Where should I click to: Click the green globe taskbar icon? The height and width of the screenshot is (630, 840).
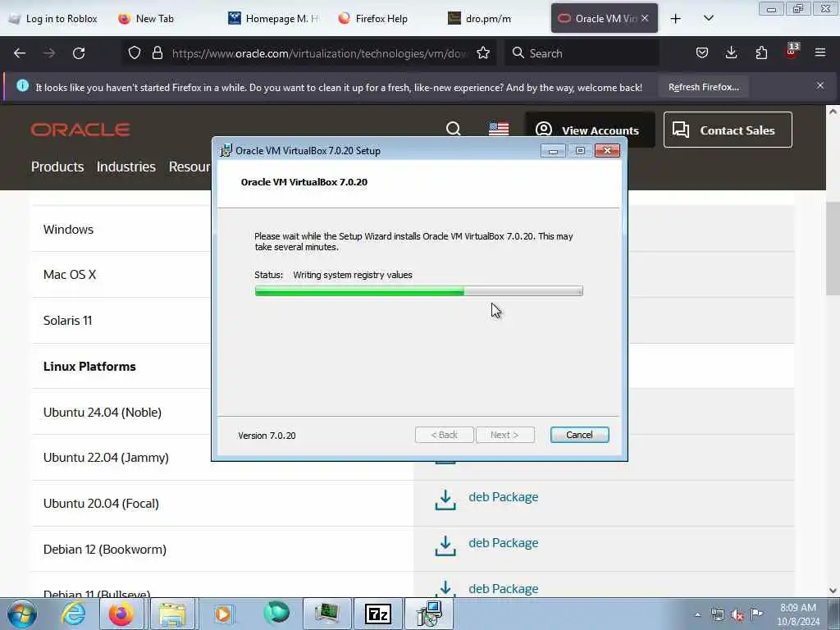click(x=276, y=613)
